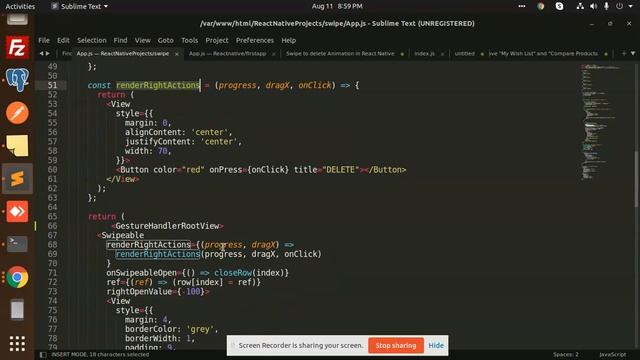
Task: Click INSERT MODE status text
Action: (x=100, y=355)
